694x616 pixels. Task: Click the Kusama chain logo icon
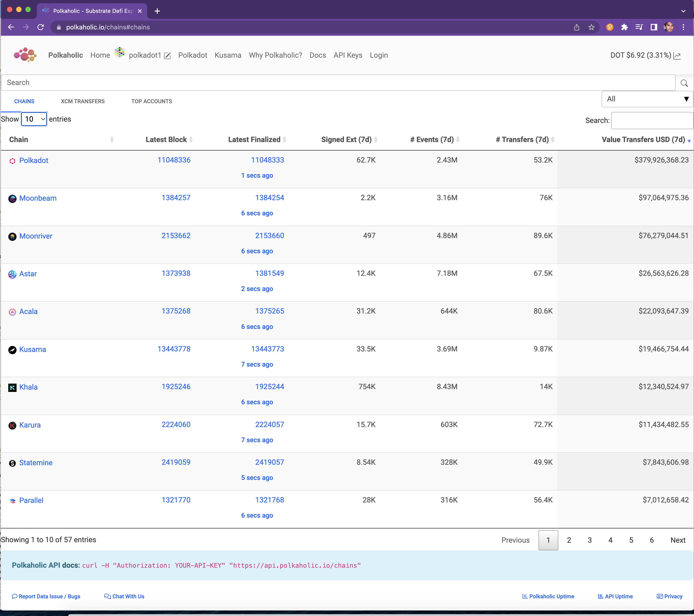(x=12, y=350)
